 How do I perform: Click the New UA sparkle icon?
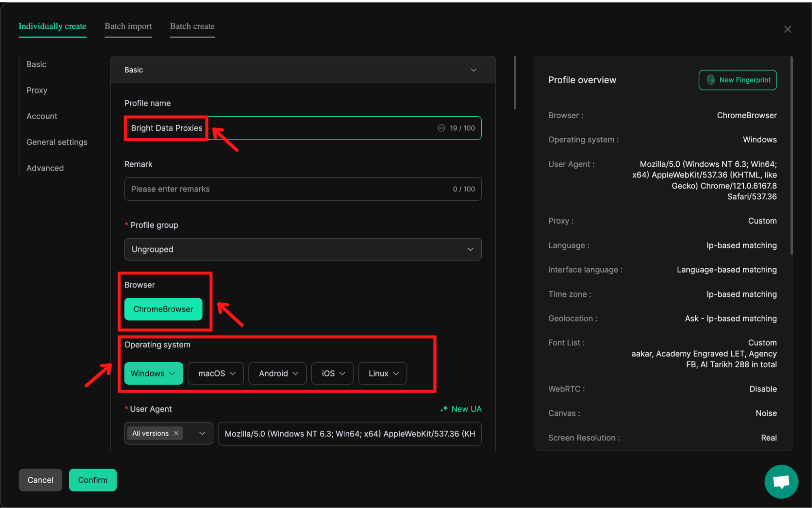(x=444, y=409)
